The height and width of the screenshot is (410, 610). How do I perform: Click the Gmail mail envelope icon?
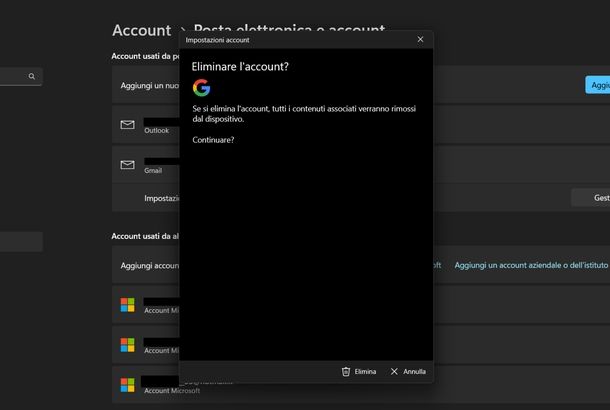click(128, 165)
